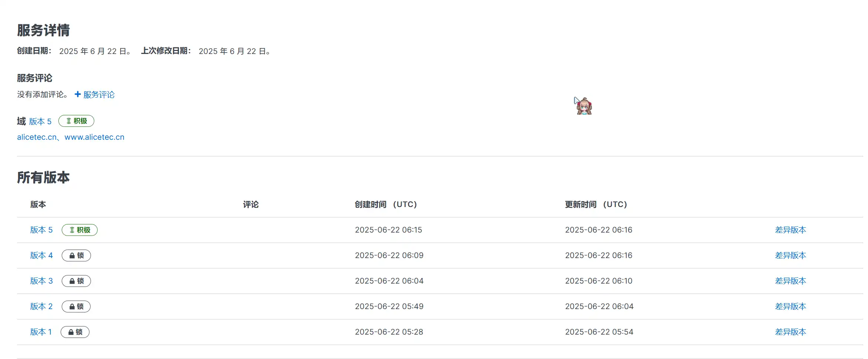Click the active badge in version 5 row
The image size is (868, 359).
click(x=79, y=230)
